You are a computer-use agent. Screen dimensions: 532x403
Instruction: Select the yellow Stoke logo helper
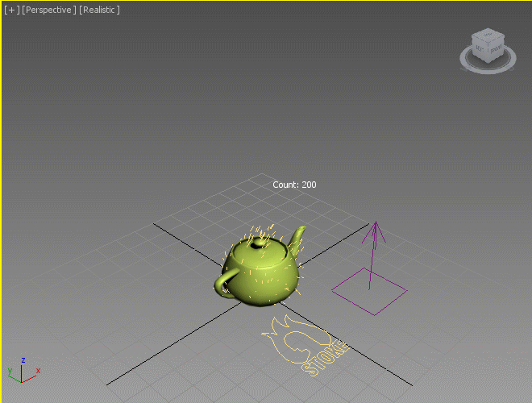305,345
